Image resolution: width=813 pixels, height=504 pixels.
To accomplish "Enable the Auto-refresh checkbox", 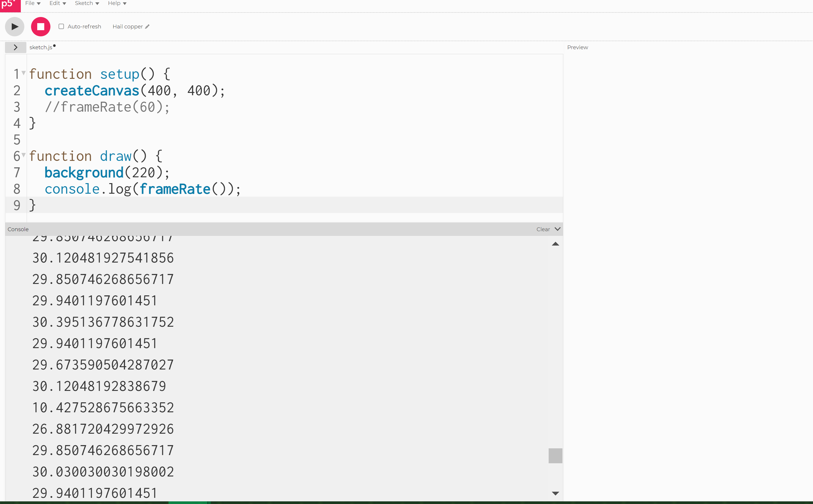I will (x=61, y=26).
